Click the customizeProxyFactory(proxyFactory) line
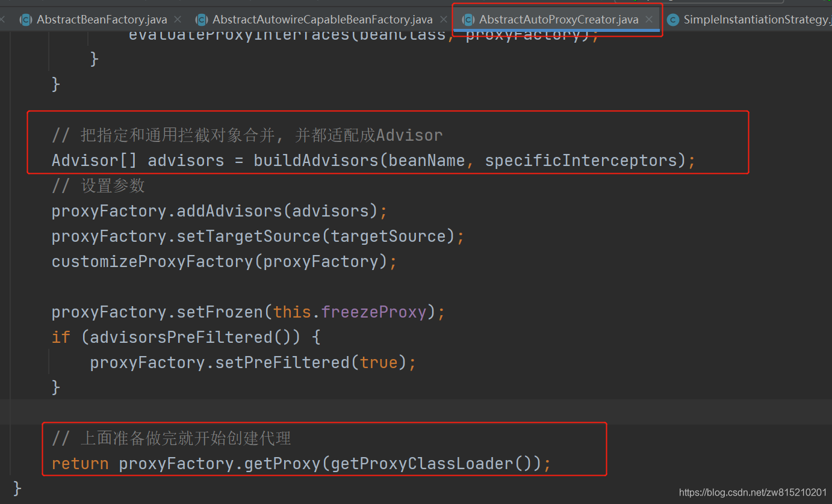This screenshot has width=832, height=504. click(224, 262)
